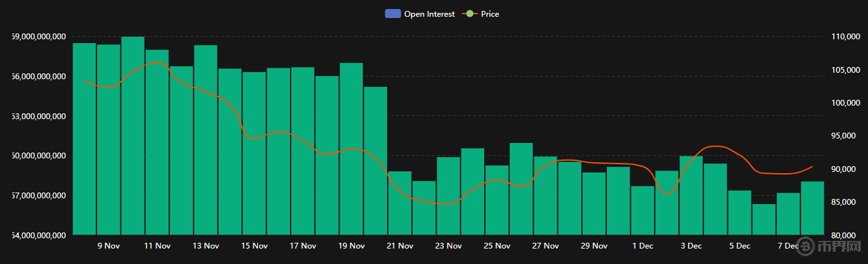The width and height of the screenshot is (868, 264).
Task: Toggle the Price series legend label
Action: [x=490, y=14]
